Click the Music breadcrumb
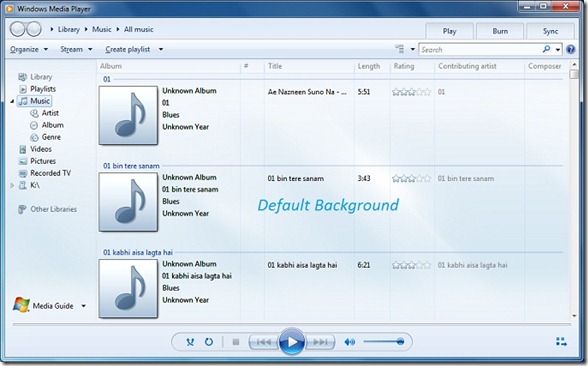This screenshot has height=366, width=588. coord(102,29)
